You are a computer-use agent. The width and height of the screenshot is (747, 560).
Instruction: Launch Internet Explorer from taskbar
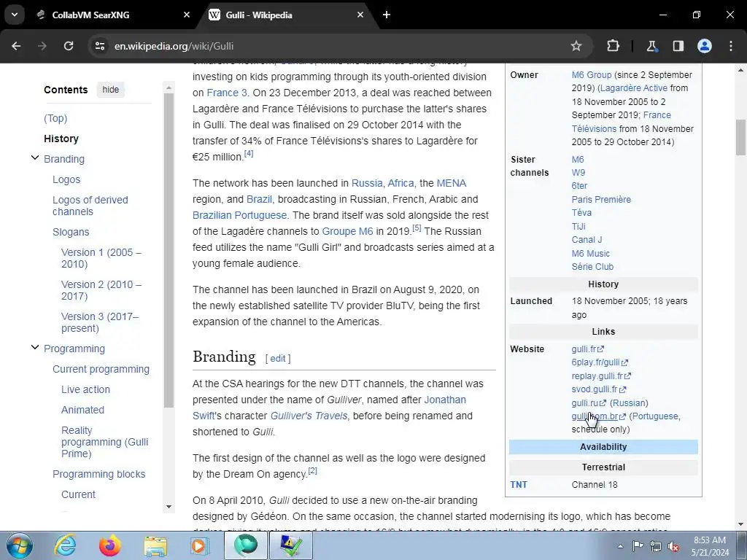(65, 545)
